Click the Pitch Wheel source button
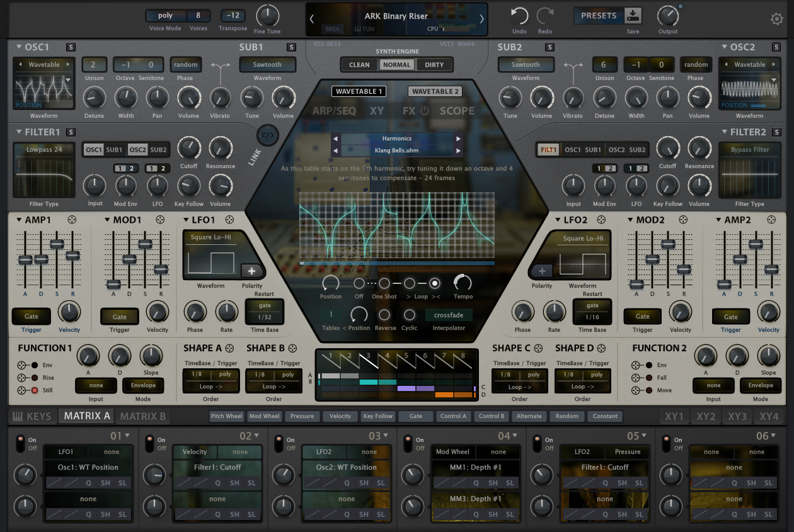Screen dimensions: 794x532 click(226, 416)
